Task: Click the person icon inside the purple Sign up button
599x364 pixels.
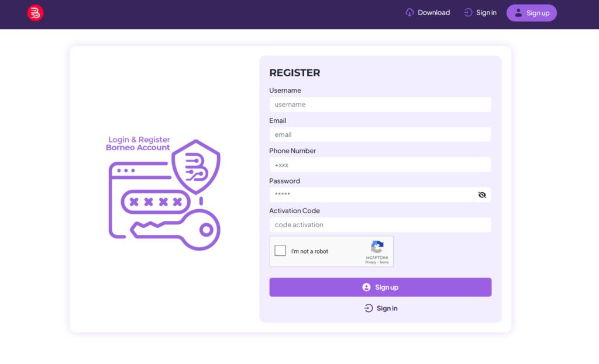Action: 367,287
